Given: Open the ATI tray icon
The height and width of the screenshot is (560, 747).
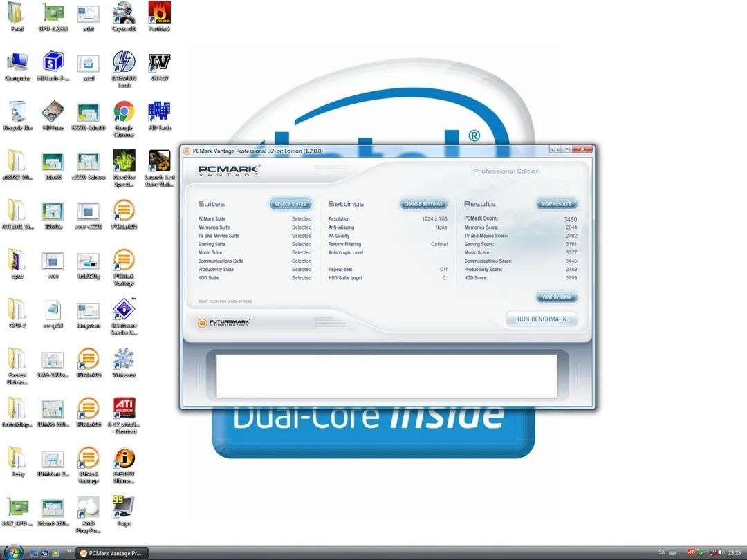Looking at the screenshot, I should coord(691,552).
